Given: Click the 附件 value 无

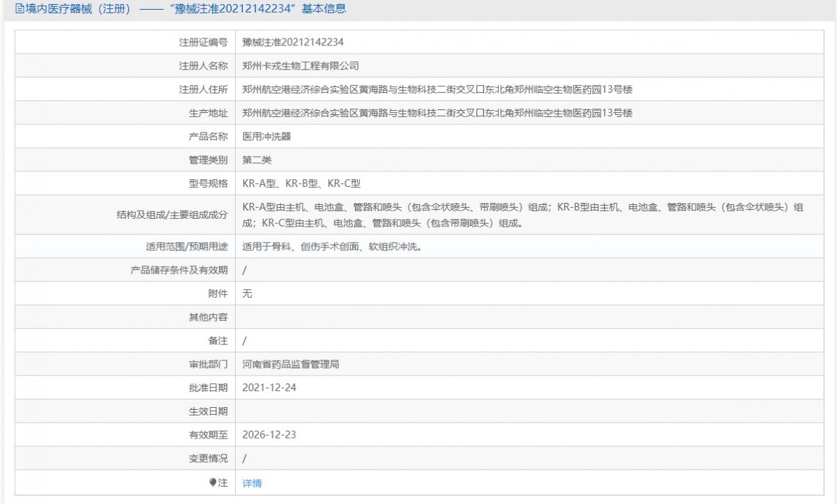Looking at the screenshot, I should point(247,293).
